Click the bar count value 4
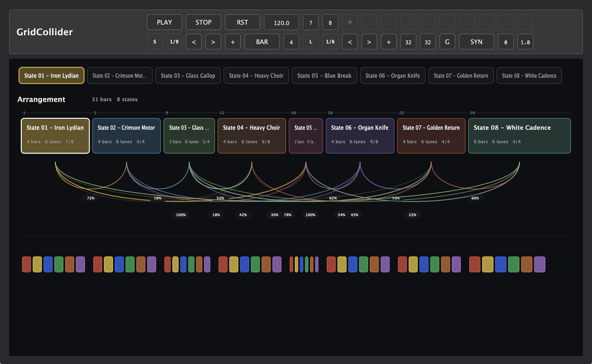 [291, 42]
